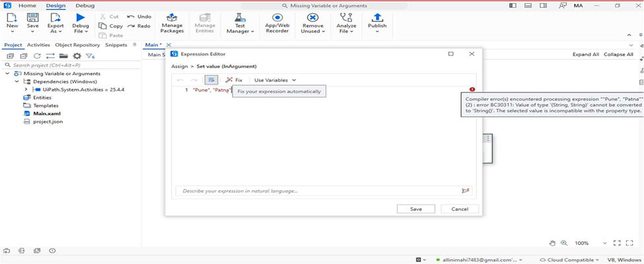
Task: Click the Manage Packages icon
Action: 172,22
